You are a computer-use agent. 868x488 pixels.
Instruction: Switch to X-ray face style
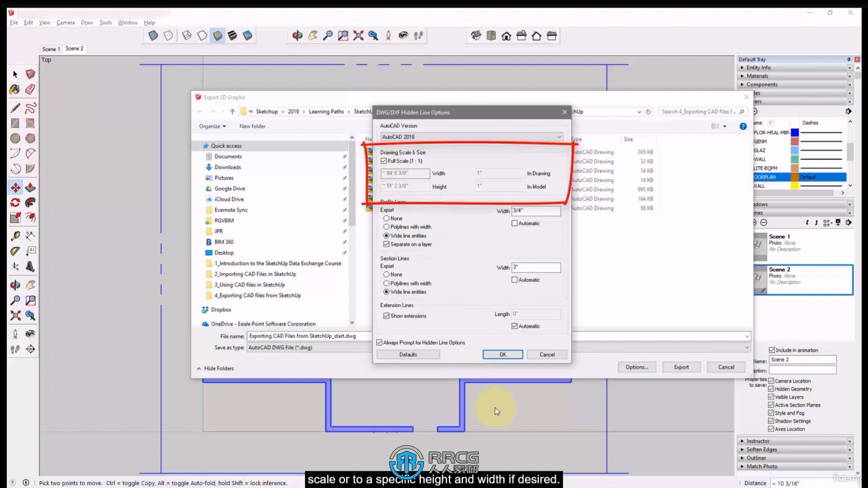coord(153,36)
